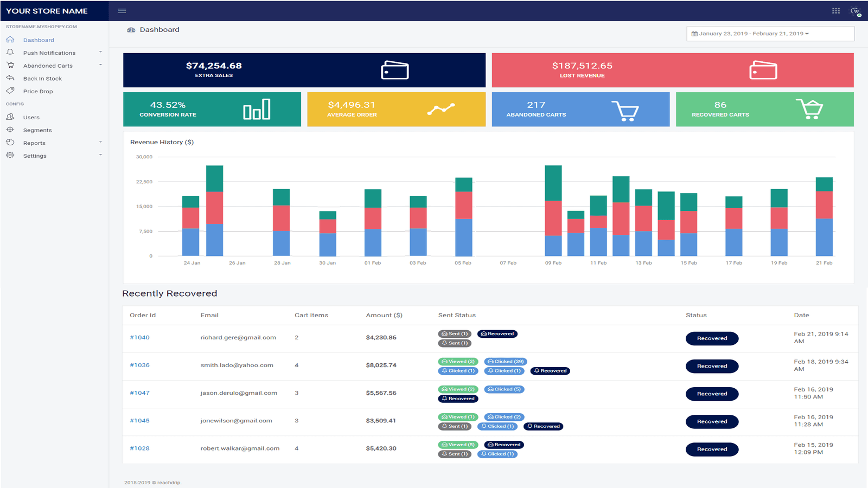This screenshot has width=868, height=488.
Task: Open the apps grid icon in top bar
Action: click(836, 10)
